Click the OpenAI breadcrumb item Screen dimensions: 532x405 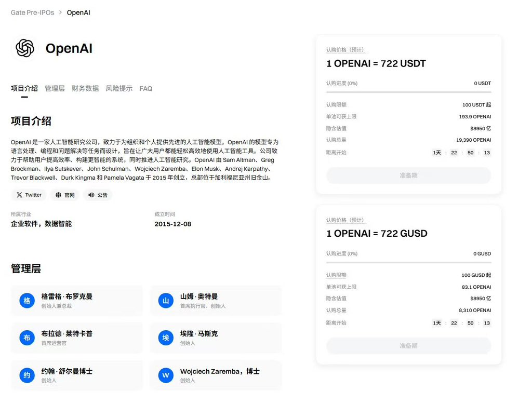[x=78, y=12]
